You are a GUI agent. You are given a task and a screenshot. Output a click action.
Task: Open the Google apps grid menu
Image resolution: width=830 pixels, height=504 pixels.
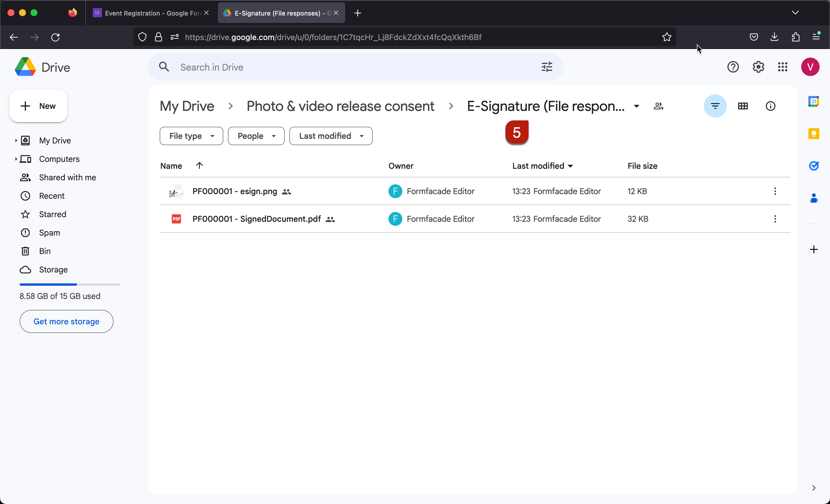(x=782, y=67)
